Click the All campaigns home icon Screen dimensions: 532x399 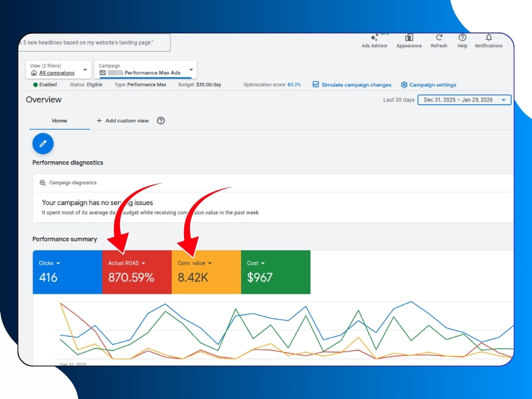pos(34,73)
